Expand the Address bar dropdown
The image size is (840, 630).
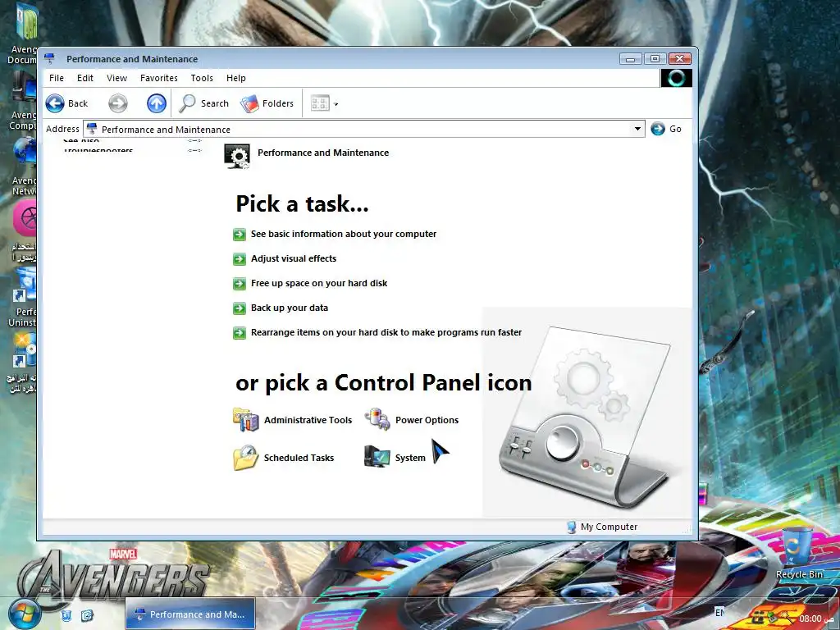[637, 129]
